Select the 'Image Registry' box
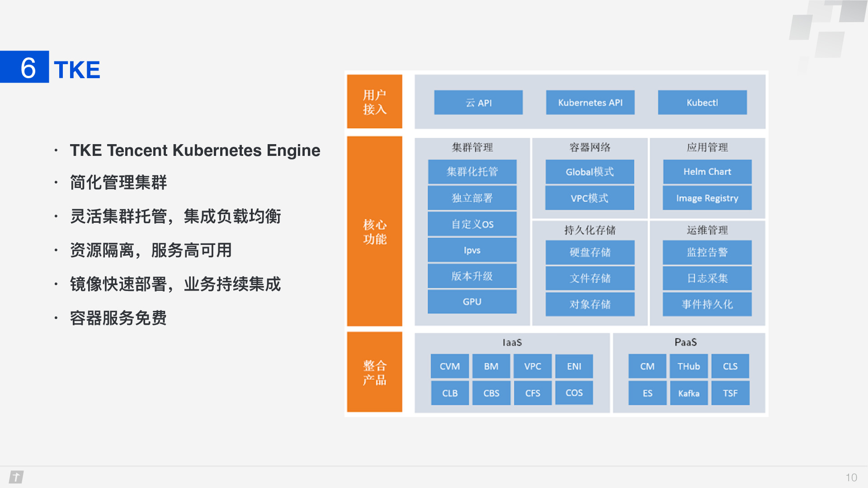The width and height of the screenshot is (868, 488). click(x=707, y=198)
